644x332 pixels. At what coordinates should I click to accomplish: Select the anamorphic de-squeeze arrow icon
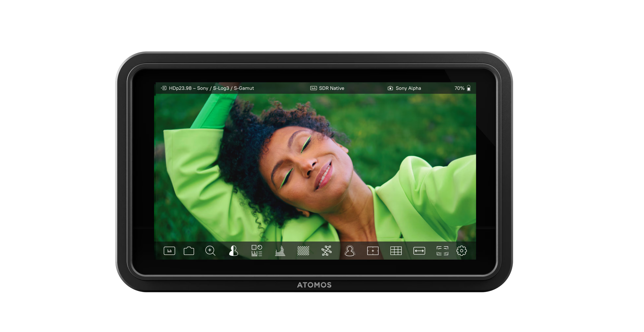(x=419, y=251)
